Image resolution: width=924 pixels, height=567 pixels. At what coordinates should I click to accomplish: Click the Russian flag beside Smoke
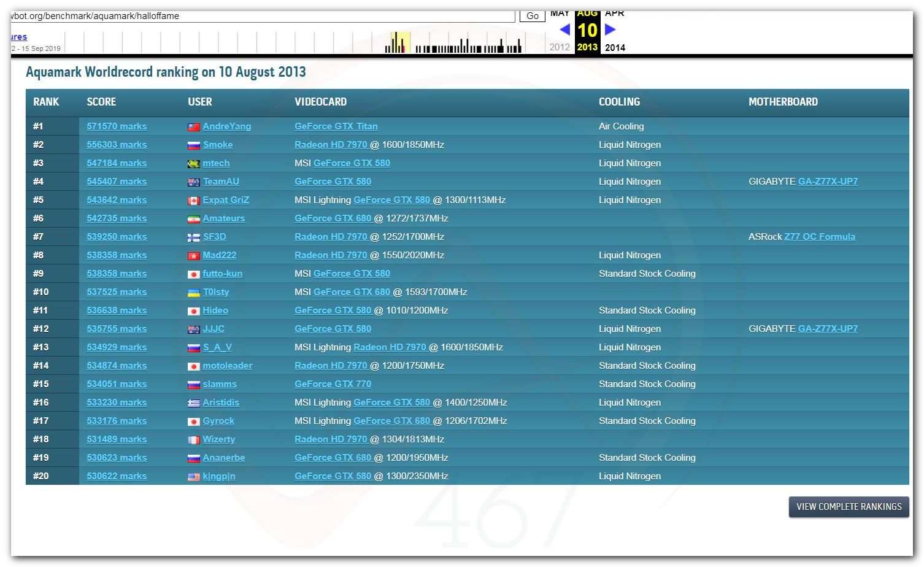click(193, 145)
